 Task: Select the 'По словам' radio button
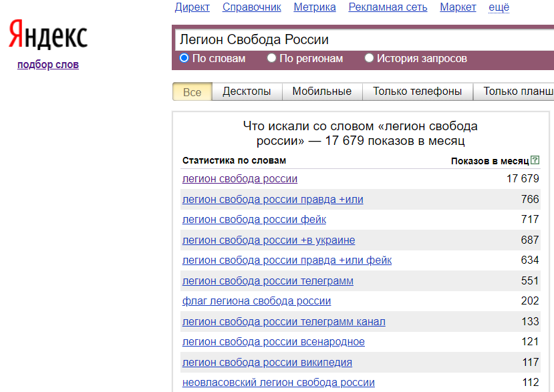pyautogui.click(x=184, y=58)
